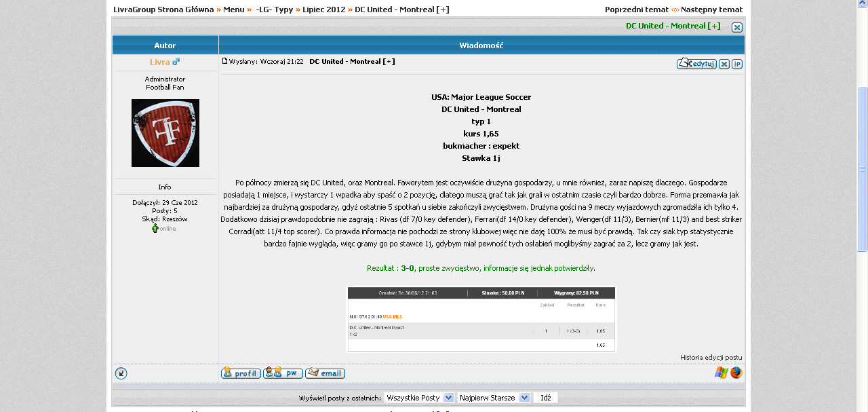The height and width of the screenshot is (412, 868).
Task: Click the X icon next to green topic title
Action: [737, 28]
